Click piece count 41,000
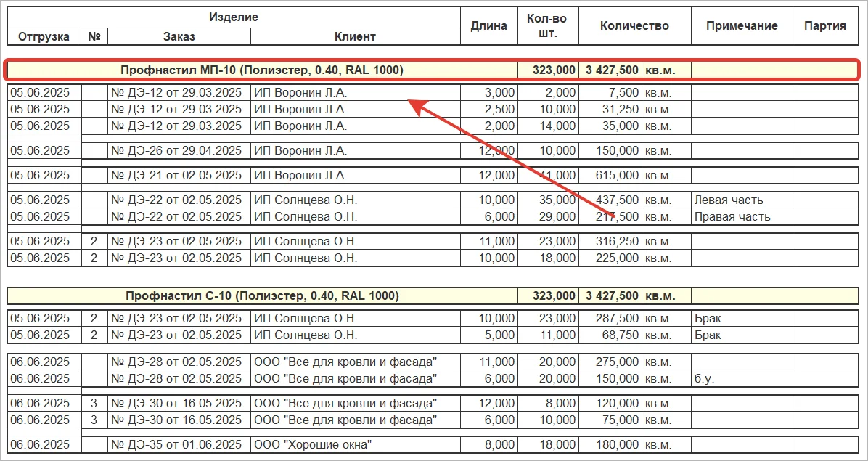The image size is (868, 461). tap(548, 176)
